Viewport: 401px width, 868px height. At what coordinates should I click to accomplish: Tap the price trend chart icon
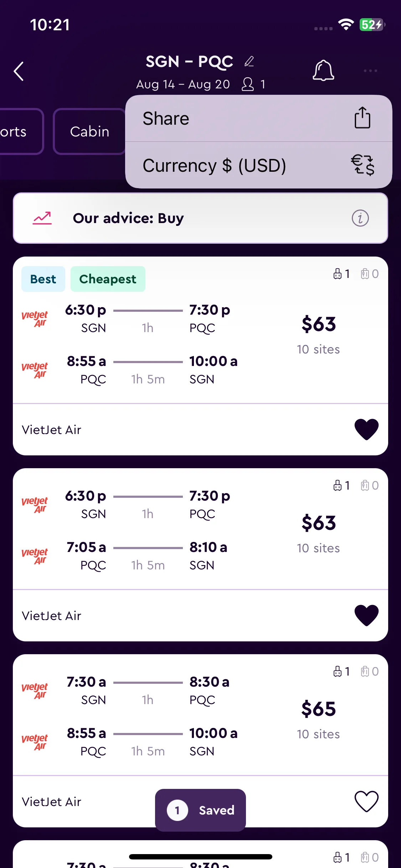coord(42,218)
